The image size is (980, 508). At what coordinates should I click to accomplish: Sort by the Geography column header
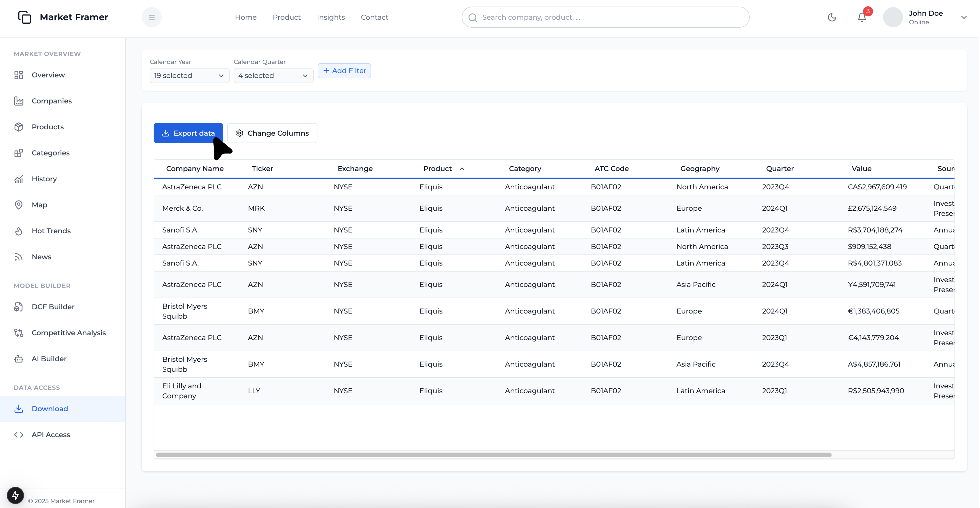coord(700,168)
